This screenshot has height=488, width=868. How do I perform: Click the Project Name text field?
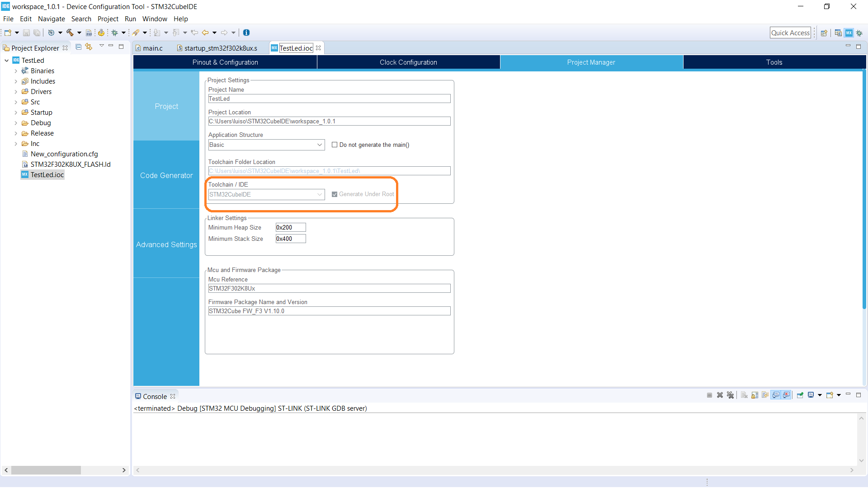pyautogui.click(x=329, y=99)
